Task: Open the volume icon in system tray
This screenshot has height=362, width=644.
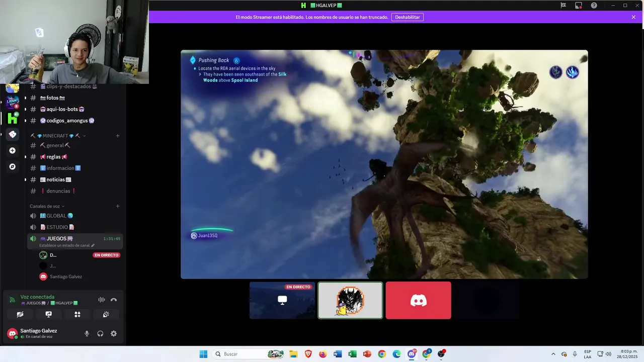Action: coord(608,354)
